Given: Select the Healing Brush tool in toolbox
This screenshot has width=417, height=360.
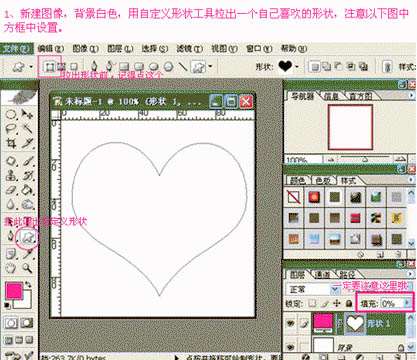Looking at the screenshot, I should tap(11, 161).
